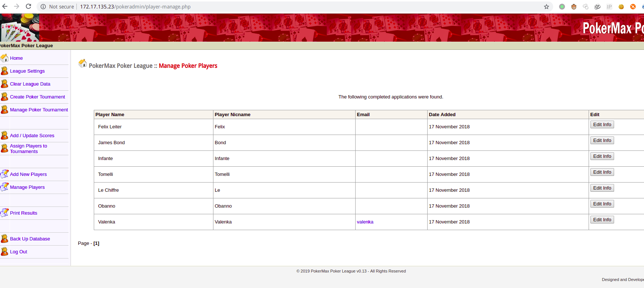Click the Home house icon in sidebar
This screenshot has height=288, width=644.
click(4, 58)
